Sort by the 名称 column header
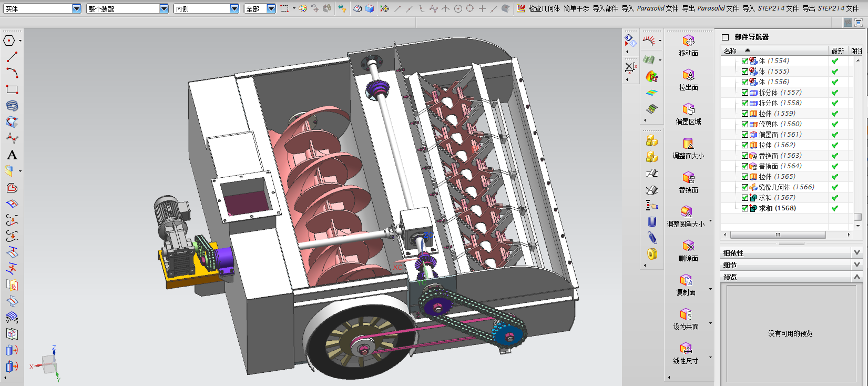Viewport: 868px width, 386px height. point(730,51)
